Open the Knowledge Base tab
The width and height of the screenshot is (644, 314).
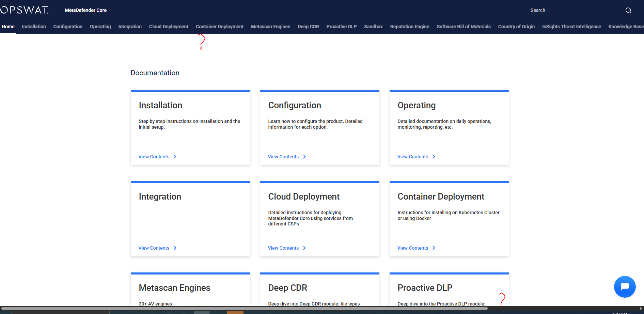(x=626, y=27)
